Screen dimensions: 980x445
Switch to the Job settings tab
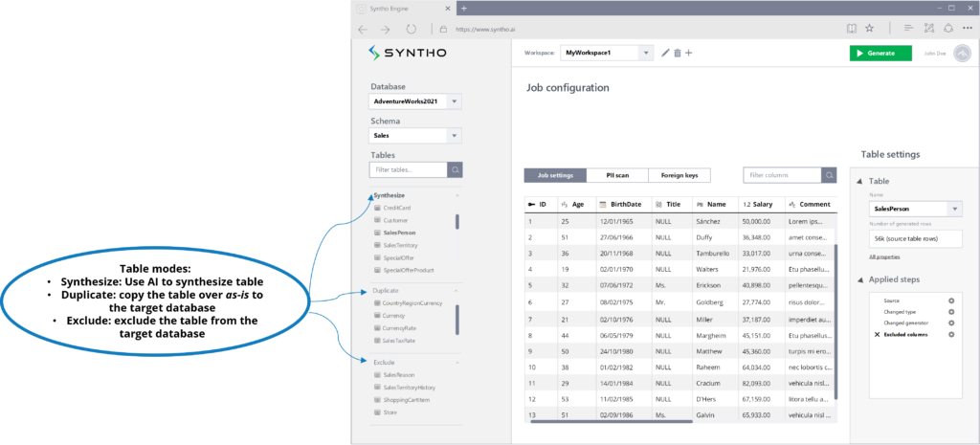pyautogui.click(x=555, y=176)
